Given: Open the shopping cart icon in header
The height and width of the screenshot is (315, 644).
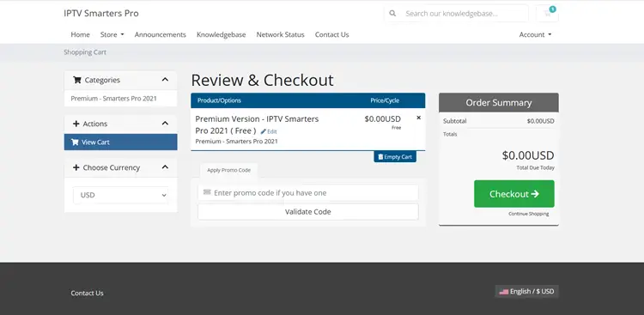Looking at the screenshot, I should coord(547,14).
